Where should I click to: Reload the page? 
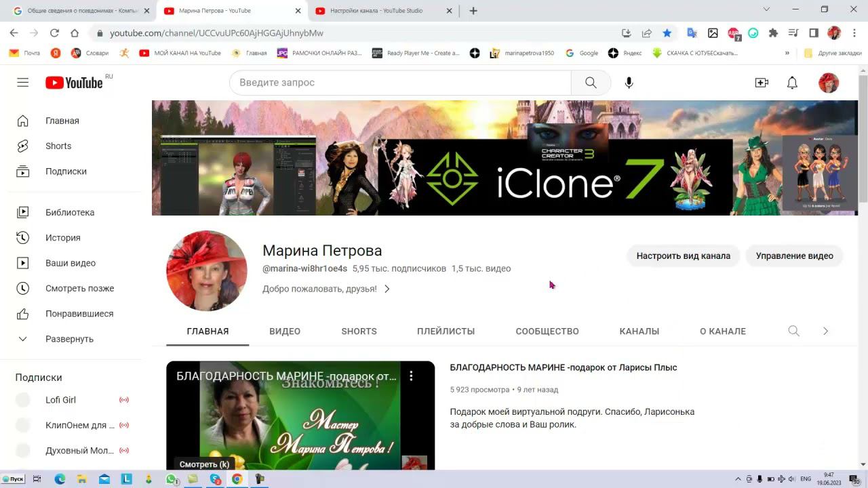pos(54,33)
